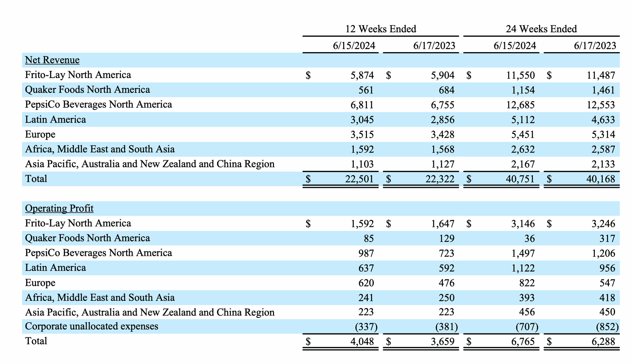Click the Operating Profit section heading
633x364 pixels.
[x=59, y=209]
